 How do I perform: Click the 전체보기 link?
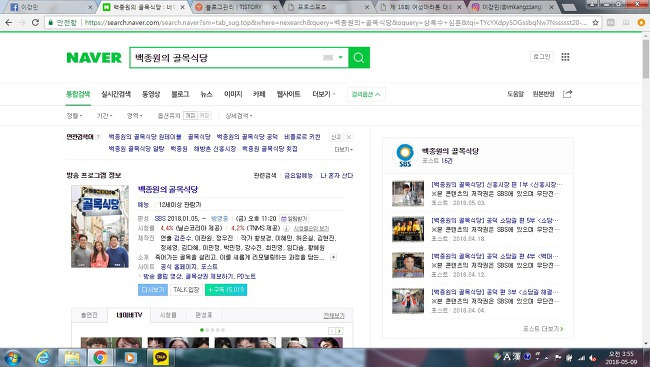tap(334, 316)
